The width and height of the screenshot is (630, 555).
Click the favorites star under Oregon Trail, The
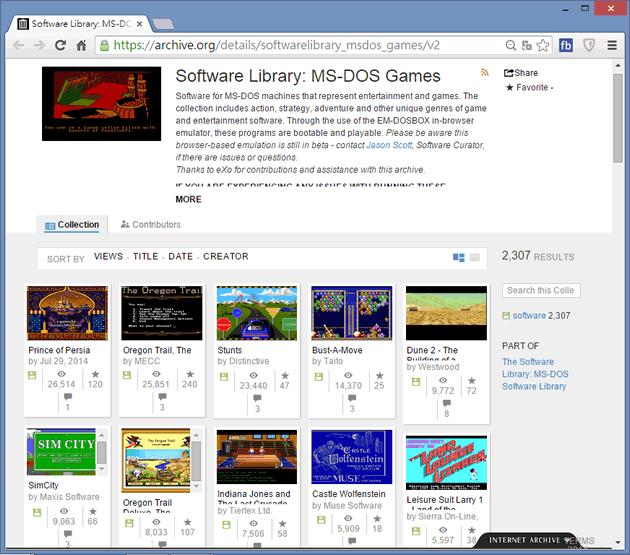click(x=190, y=374)
